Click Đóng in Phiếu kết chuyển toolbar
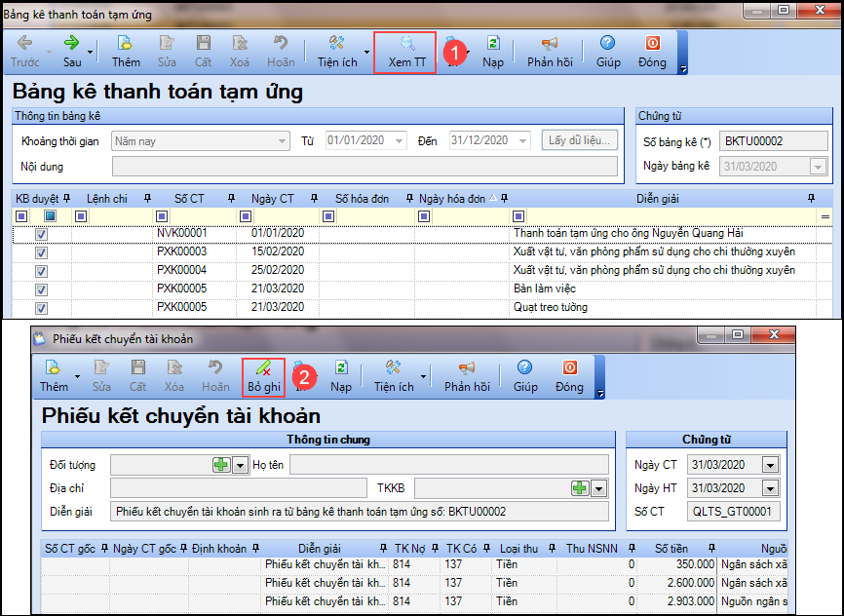Image resolution: width=844 pixels, height=616 pixels. pos(569,376)
